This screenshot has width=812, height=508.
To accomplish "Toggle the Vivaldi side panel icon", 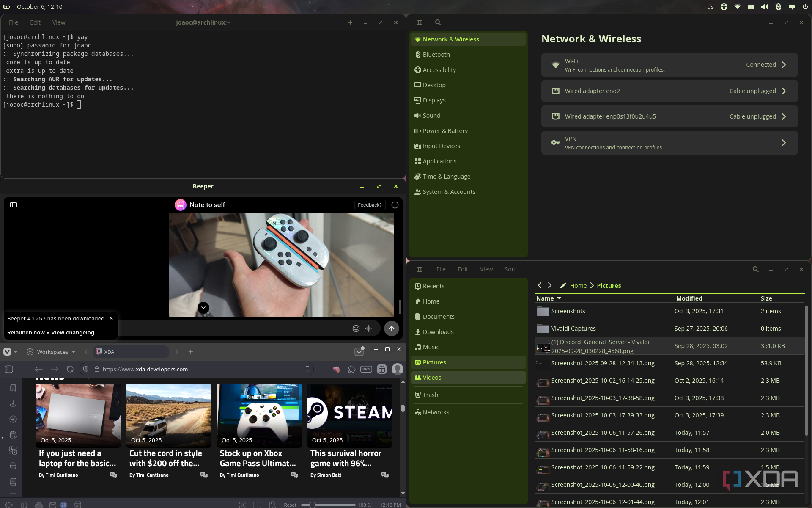I will pos(9,369).
